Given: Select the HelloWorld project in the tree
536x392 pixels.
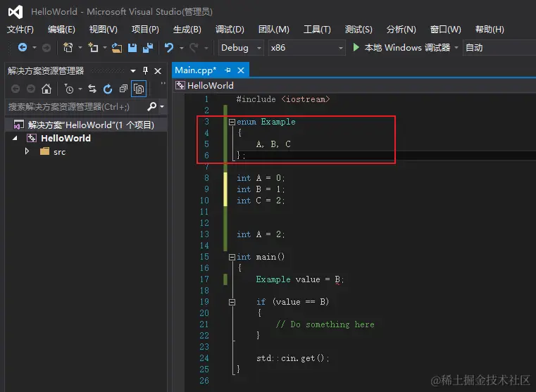Looking at the screenshot, I should 66,139.
